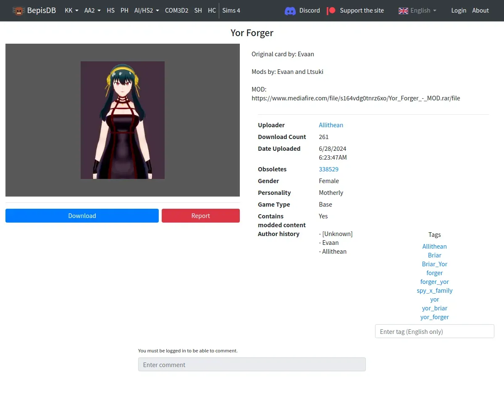Click the red Patreon support icon

click(331, 10)
